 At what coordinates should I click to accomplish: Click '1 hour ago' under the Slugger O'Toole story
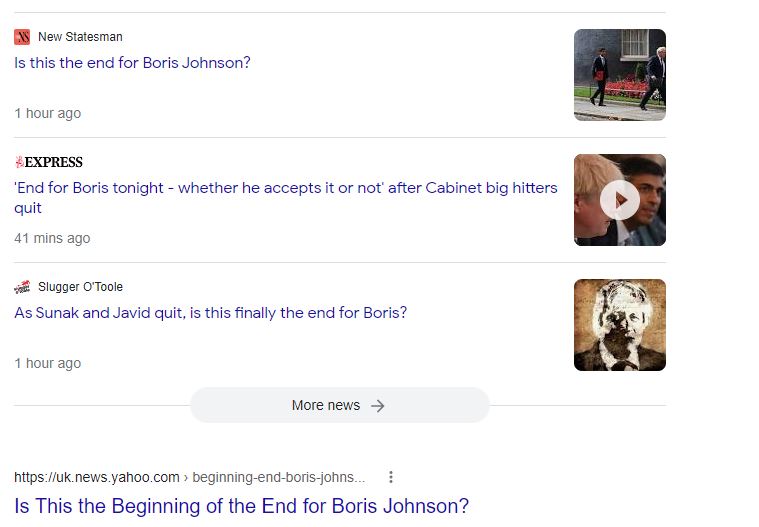point(48,363)
